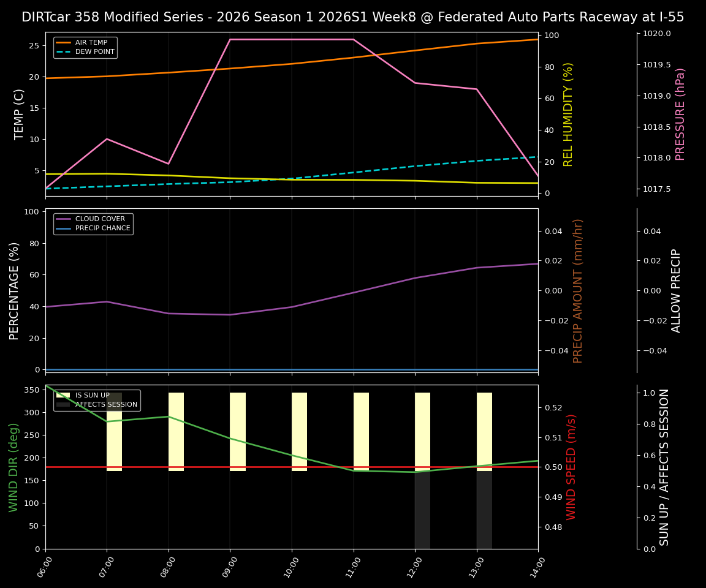
Task: Click the gray AFFECTS SESSION bar at 13:00
Action: coord(485,508)
